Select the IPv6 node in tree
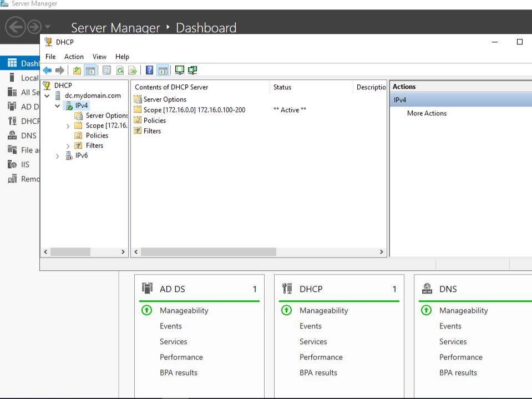The height and width of the screenshot is (399, 532). coord(82,155)
